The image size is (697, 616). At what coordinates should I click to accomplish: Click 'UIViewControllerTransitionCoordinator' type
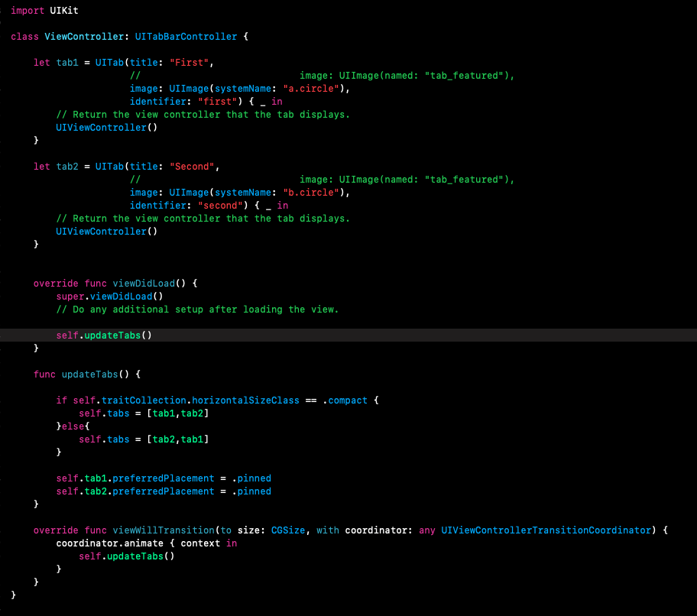tap(546, 530)
